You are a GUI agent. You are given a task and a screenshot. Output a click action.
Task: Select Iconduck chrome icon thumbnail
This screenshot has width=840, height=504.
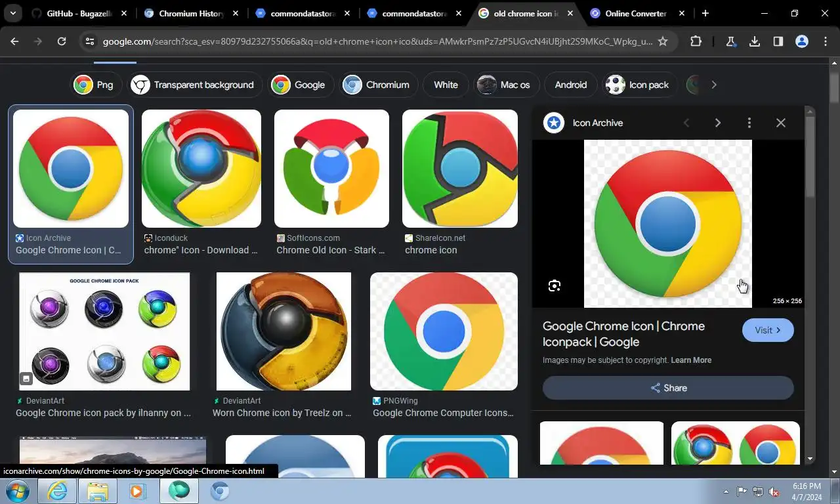201,169
